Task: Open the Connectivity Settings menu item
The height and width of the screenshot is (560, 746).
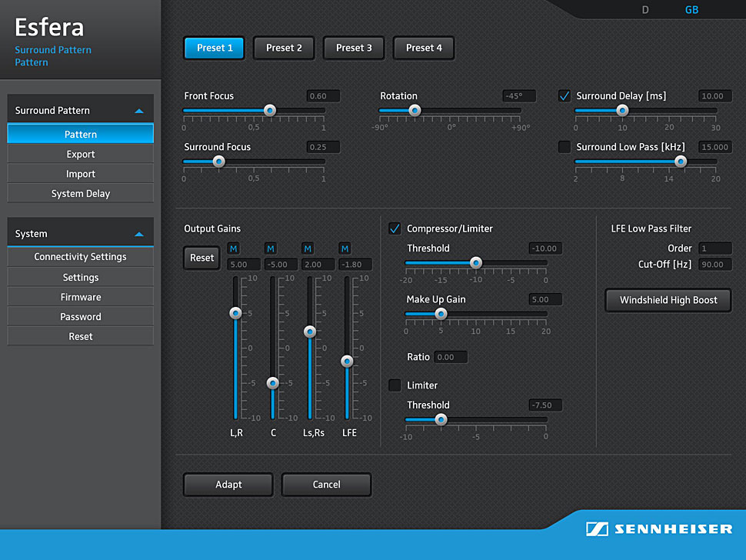Action: coord(81,257)
